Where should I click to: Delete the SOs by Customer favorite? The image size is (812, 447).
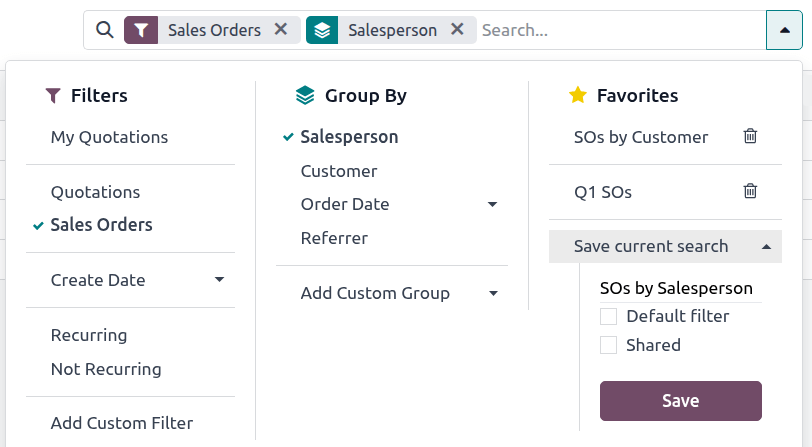pos(750,136)
